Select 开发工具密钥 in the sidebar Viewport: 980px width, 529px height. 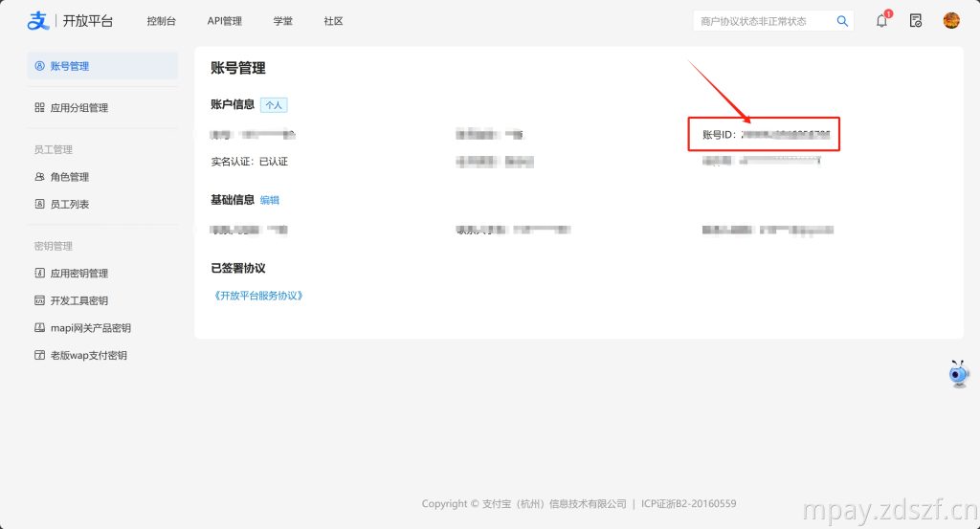[x=78, y=301]
